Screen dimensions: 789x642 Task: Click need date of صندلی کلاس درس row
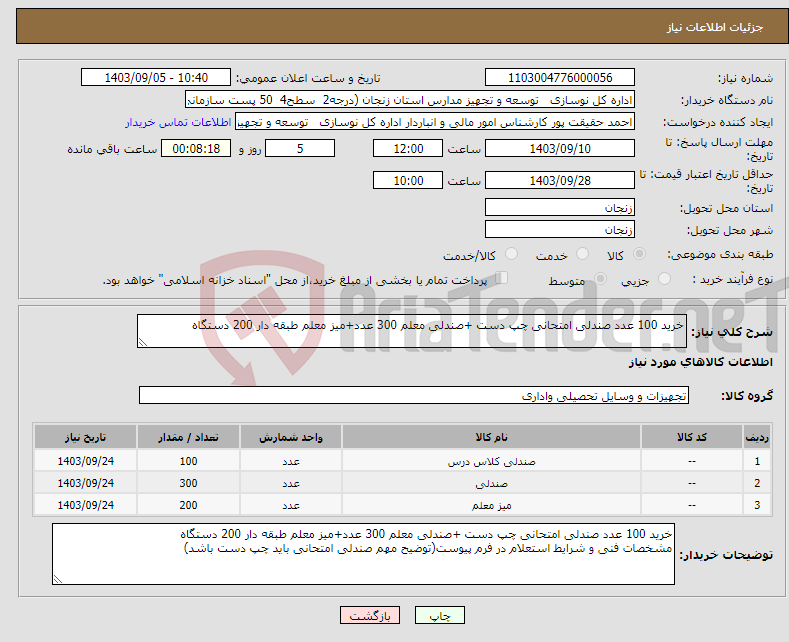pos(86,461)
